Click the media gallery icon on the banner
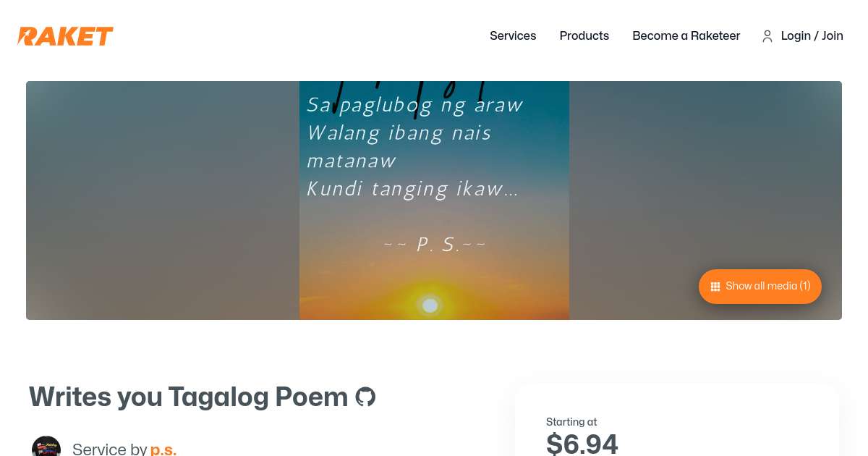This screenshot has width=868, height=456. [x=715, y=287]
